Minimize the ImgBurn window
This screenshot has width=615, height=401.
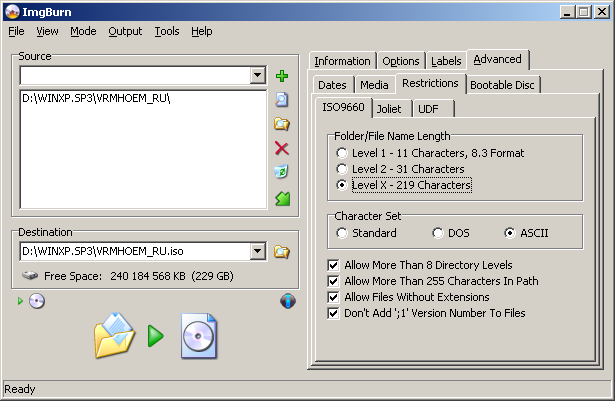pyautogui.click(x=567, y=12)
